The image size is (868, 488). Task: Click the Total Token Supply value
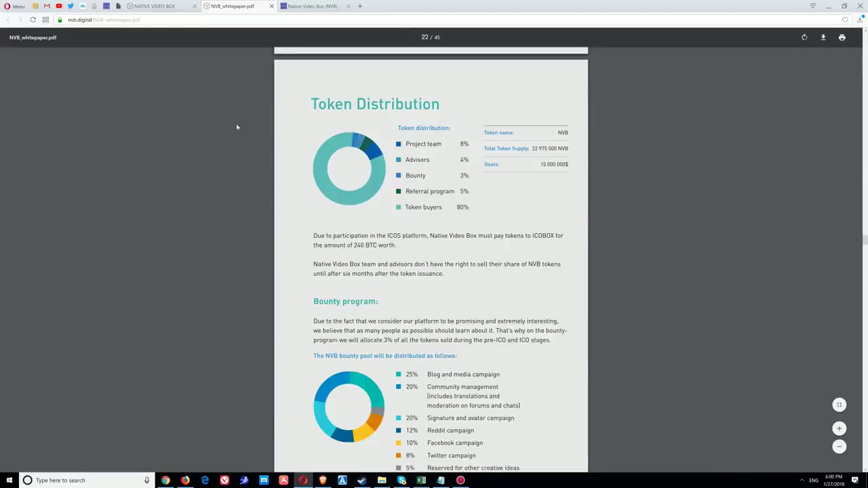click(x=550, y=148)
